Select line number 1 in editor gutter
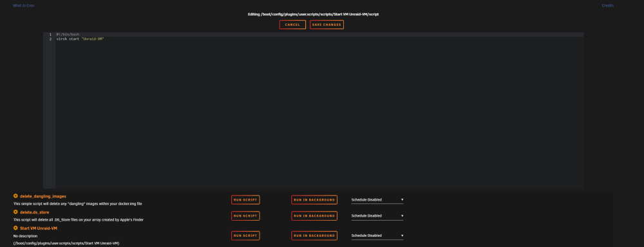The image size is (644, 247). (x=50, y=35)
